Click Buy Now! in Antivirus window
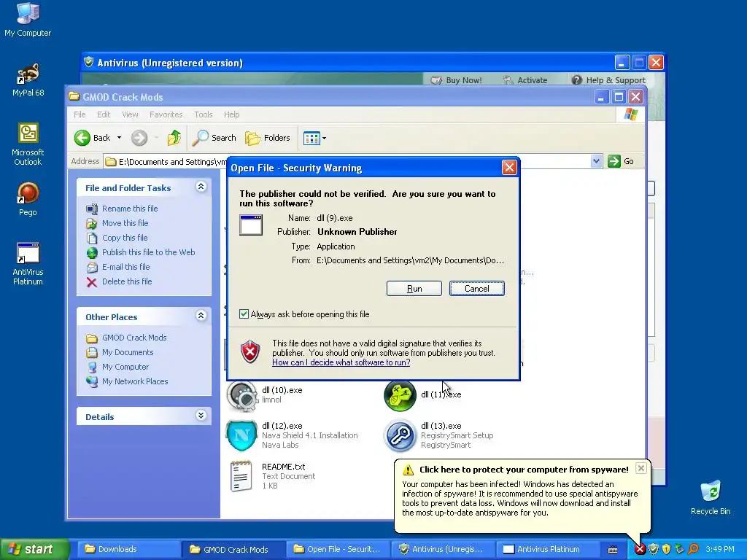 (457, 80)
